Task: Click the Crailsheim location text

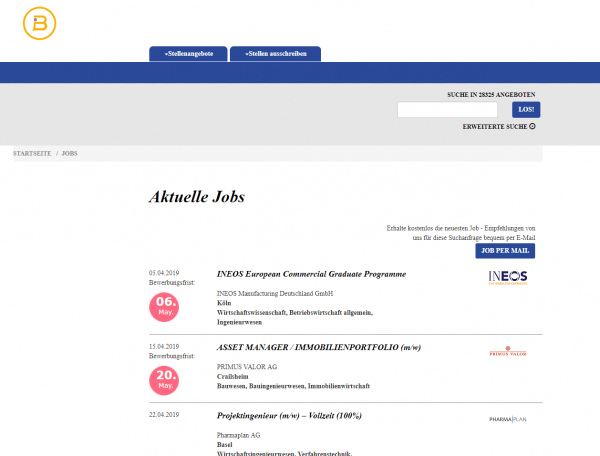Action: coord(233,376)
